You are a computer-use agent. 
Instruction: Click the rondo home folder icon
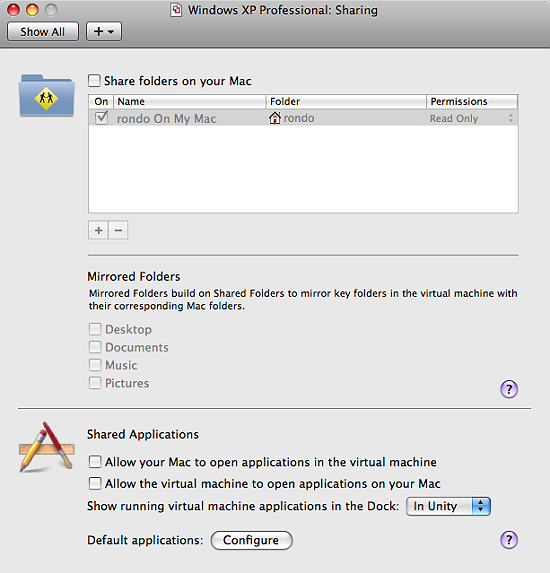coord(275,118)
